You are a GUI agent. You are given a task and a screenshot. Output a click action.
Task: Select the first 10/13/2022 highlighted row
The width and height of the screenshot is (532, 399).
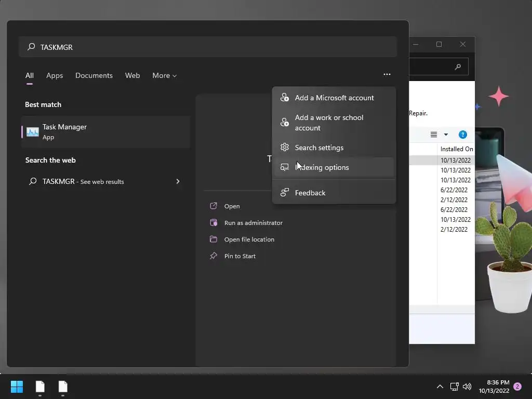coord(442,160)
